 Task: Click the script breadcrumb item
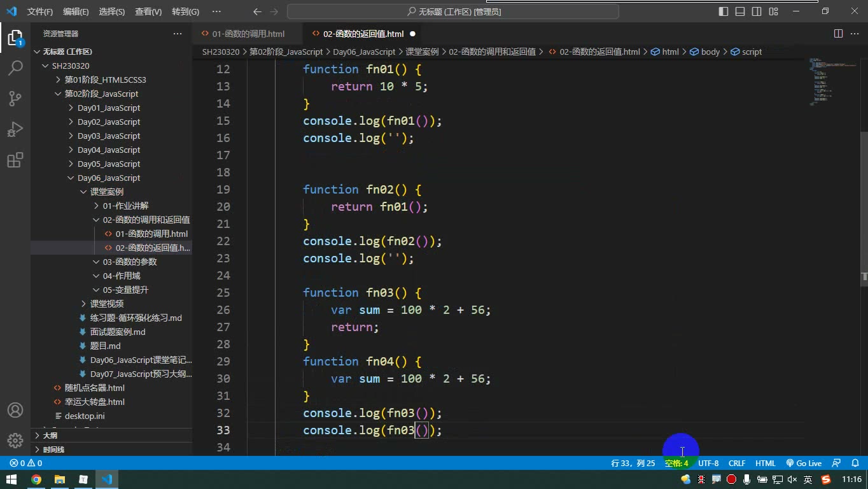[746, 52]
